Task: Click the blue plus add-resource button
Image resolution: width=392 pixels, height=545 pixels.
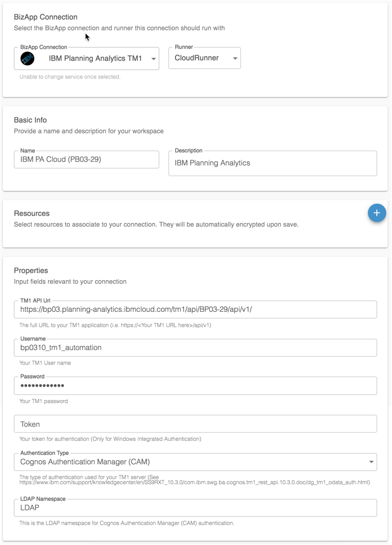Action: pyautogui.click(x=377, y=213)
